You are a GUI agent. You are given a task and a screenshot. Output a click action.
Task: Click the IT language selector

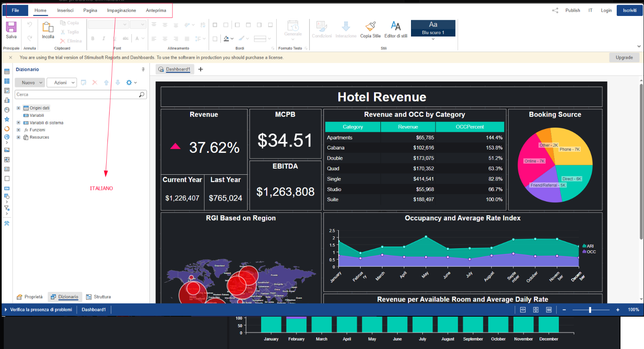click(x=590, y=10)
